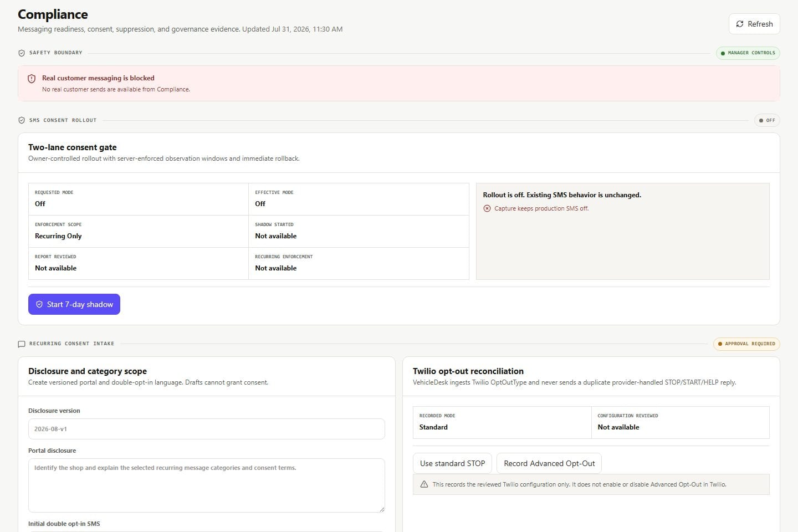
Task: Click 'No real customer sends are available' text
Action: coord(116,89)
